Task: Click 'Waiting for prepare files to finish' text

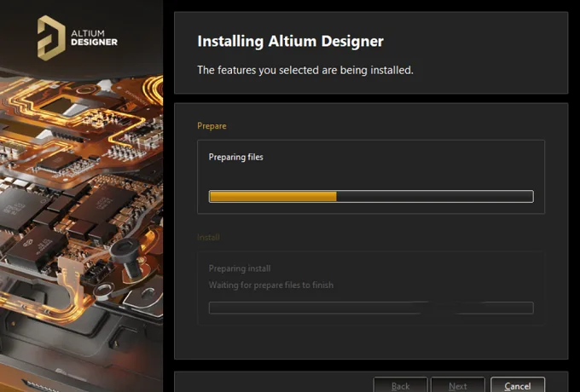Action: coord(271,285)
